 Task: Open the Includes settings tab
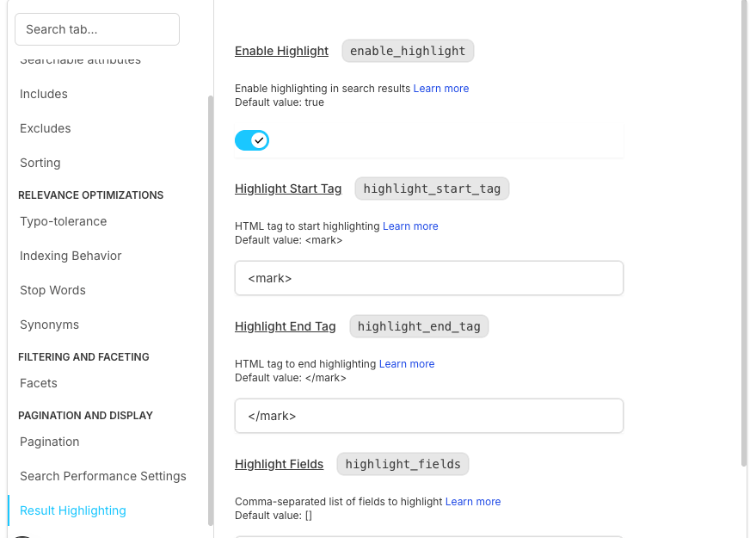point(44,94)
